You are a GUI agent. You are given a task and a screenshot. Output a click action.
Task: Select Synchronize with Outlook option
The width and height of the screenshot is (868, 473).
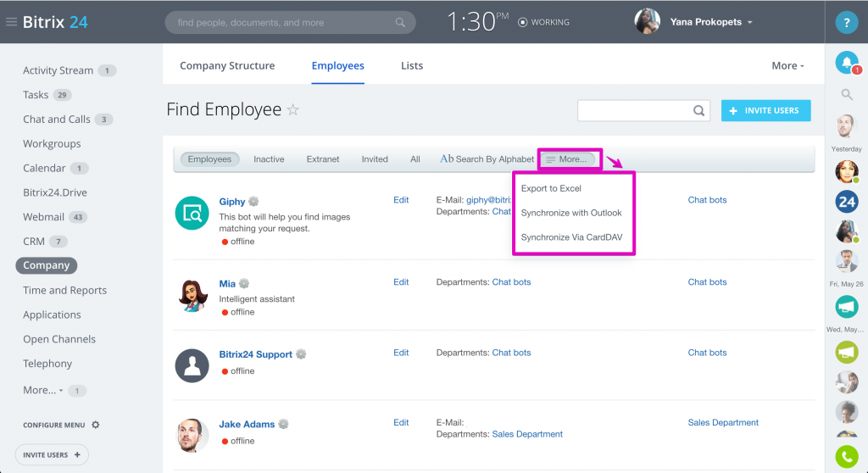click(x=571, y=213)
